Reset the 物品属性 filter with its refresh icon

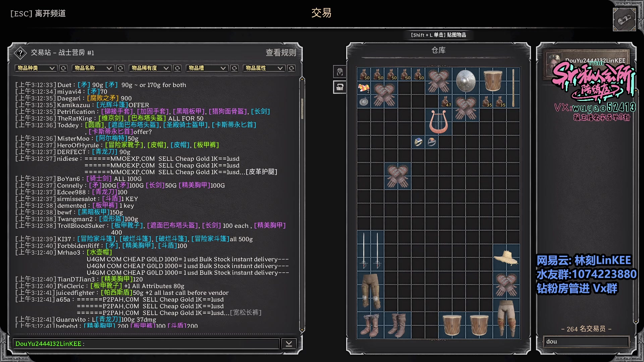tap(291, 68)
